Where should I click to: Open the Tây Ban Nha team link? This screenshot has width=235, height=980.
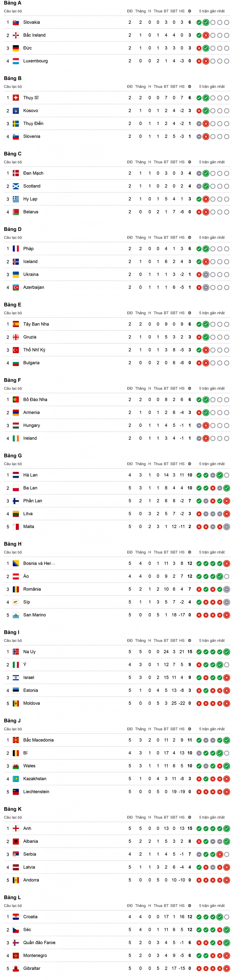click(36, 324)
